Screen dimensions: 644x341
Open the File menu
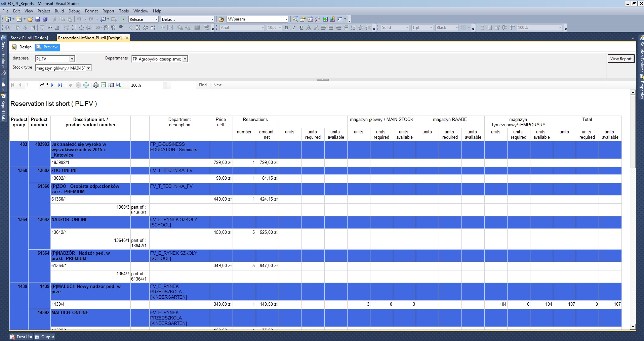pos(5,11)
